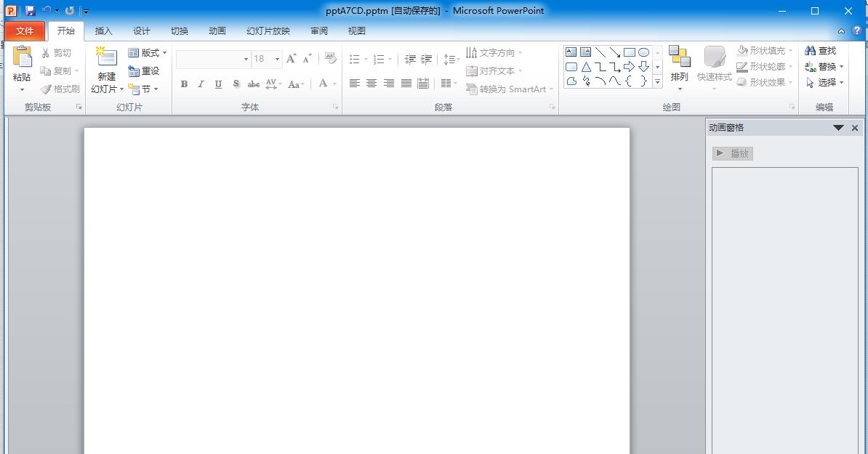
Task: Open the Quick Styles (快速样式) gallery
Action: click(714, 68)
